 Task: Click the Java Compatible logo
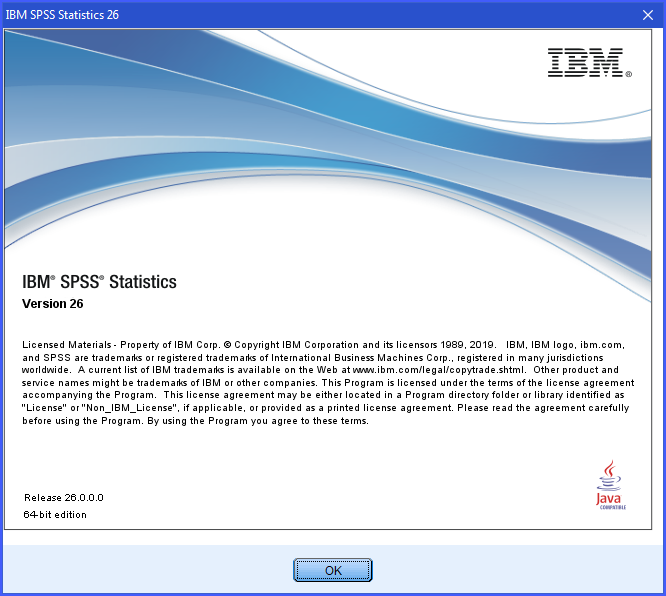click(610, 485)
